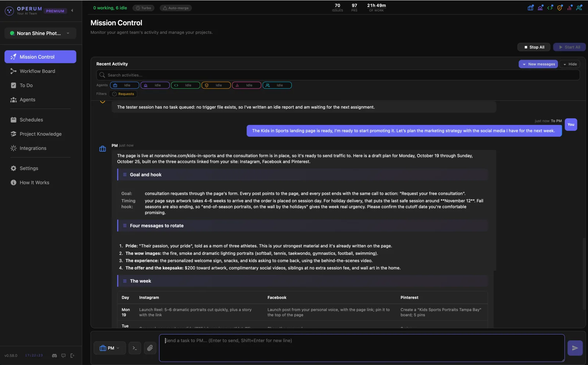Click the purple house agent icon in top bar
Screen dimensions: 588x365
[540, 7]
